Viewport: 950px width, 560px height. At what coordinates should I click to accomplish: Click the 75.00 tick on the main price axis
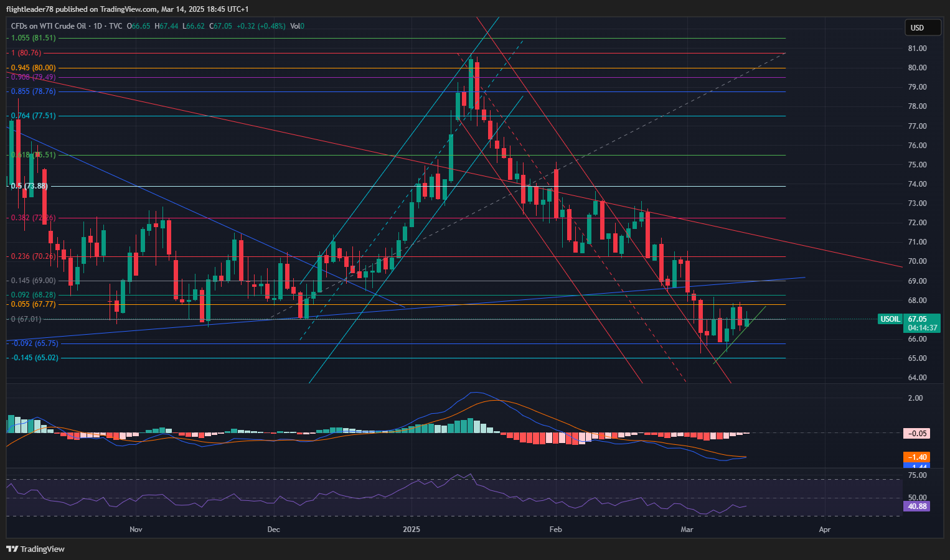tap(918, 165)
